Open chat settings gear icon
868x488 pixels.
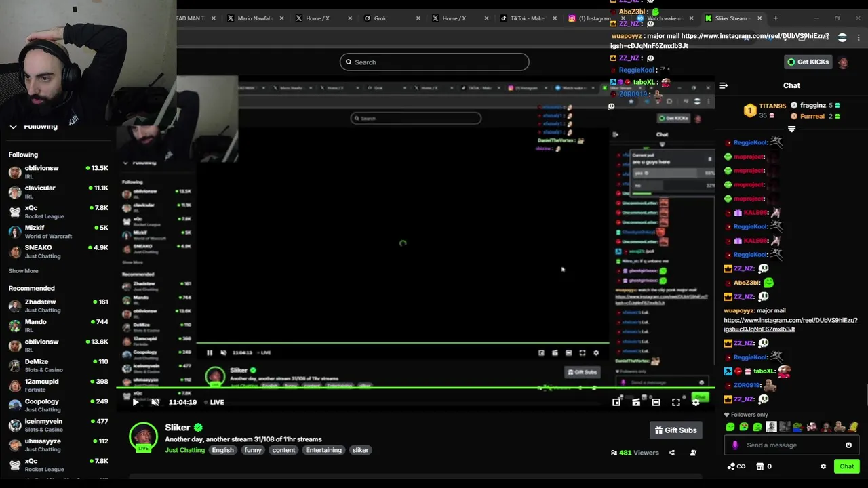coord(823,466)
